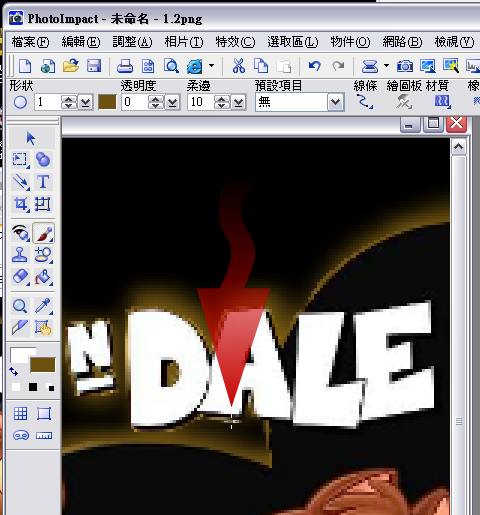Expand the preset items combo box

[x=335, y=102]
